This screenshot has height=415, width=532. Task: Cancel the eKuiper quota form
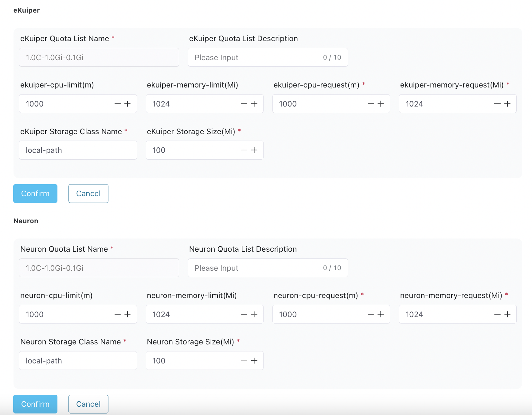coord(88,193)
